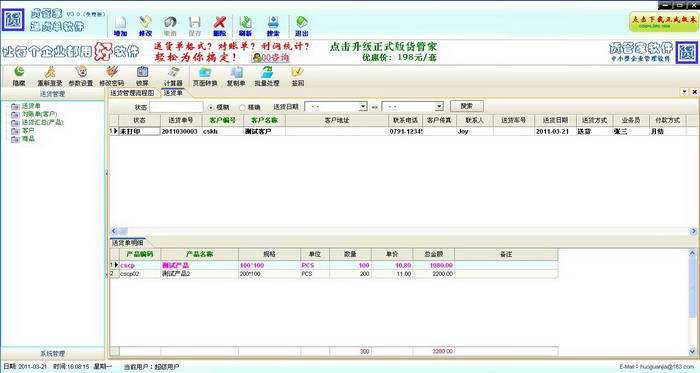Click the green download official version button
This screenshot has width=700, height=373.
(663, 22)
